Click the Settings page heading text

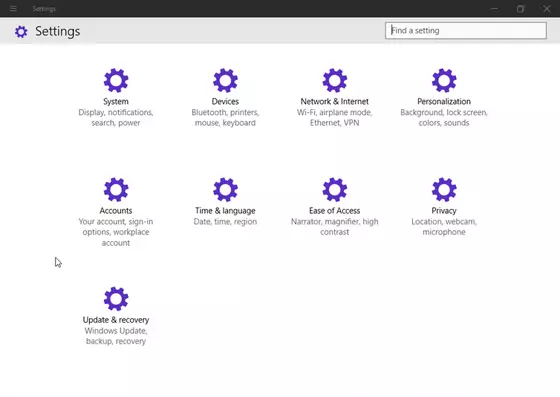tap(58, 31)
